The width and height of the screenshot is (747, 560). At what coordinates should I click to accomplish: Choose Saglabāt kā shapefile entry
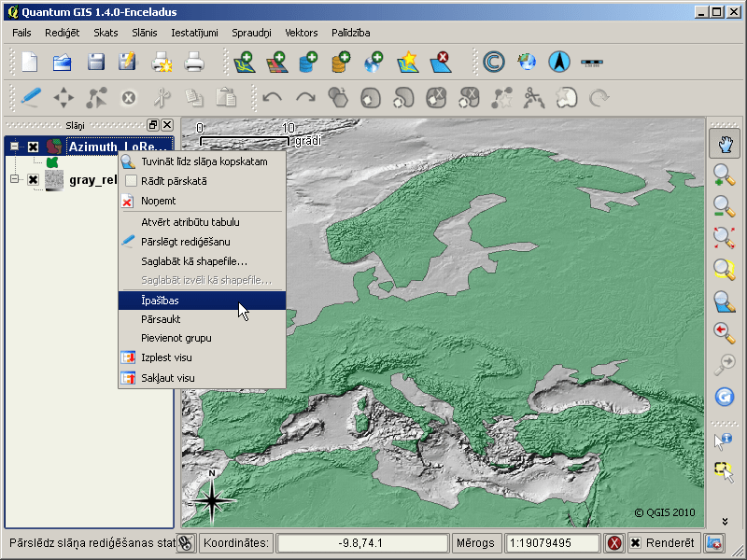tap(202, 261)
